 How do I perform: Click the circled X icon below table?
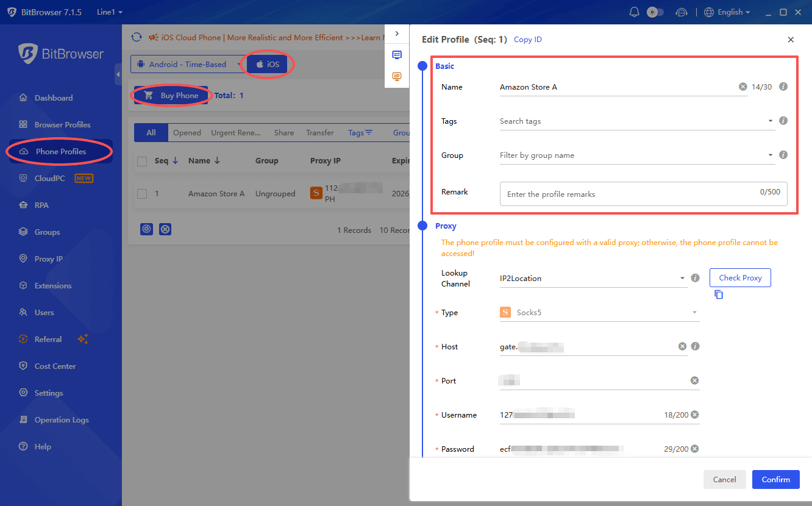click(165, 229)
